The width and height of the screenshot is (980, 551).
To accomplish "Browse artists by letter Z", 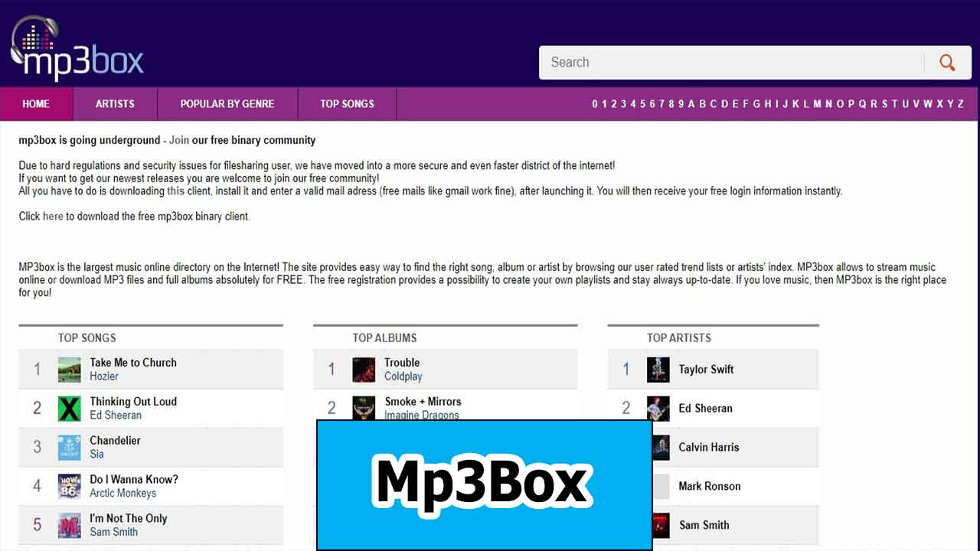I will tap(961, 104).
